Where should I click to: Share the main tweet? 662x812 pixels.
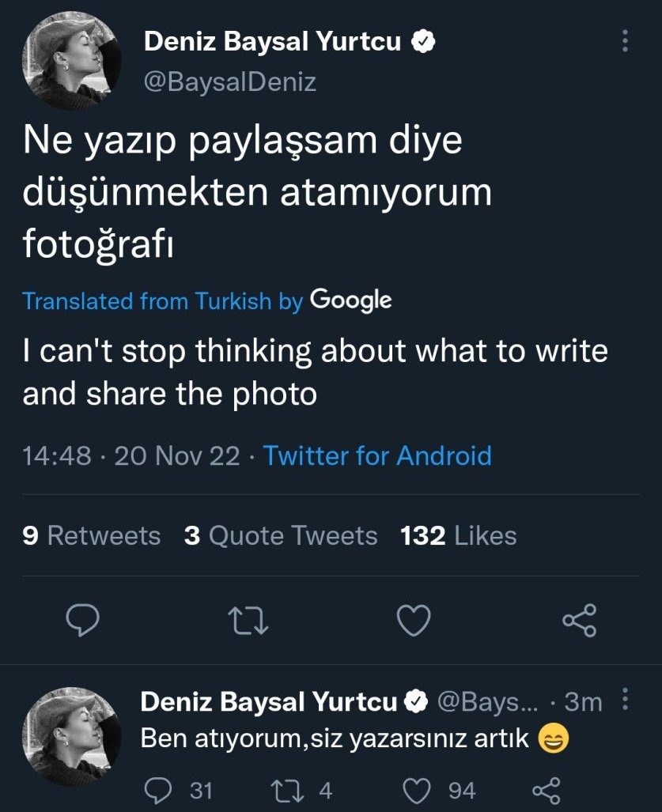[579, 620]
